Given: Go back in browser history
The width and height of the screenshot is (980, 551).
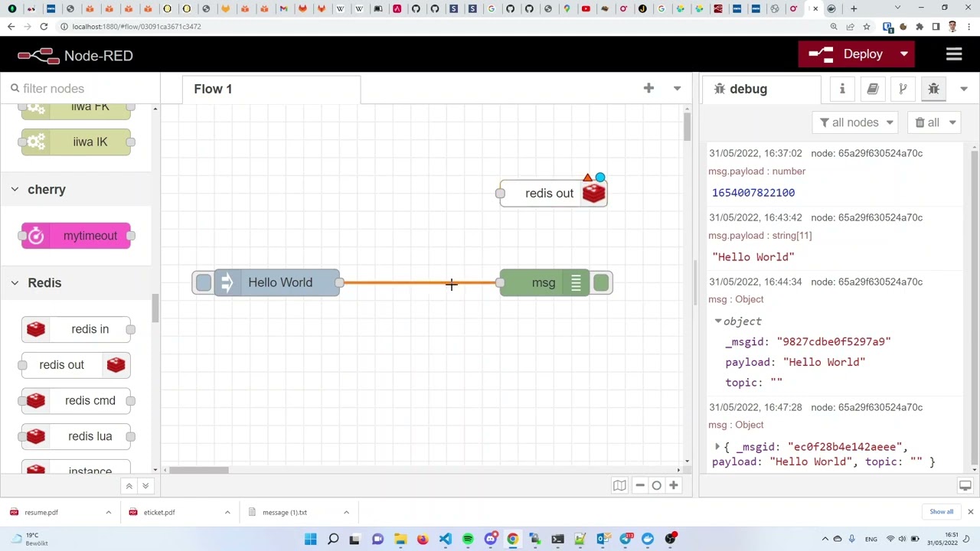Looking at the screenshot, I should [11, 27].
